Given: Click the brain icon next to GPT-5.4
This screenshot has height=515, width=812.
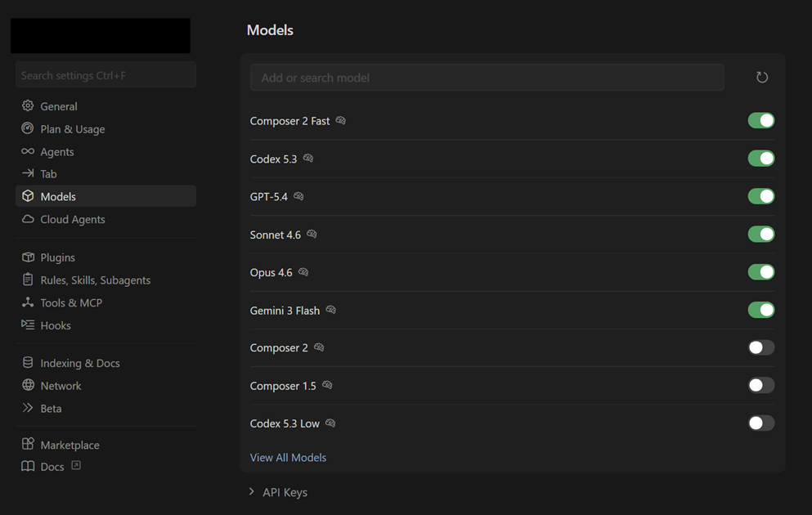Looking at the screenshot, I should [298, 196].
